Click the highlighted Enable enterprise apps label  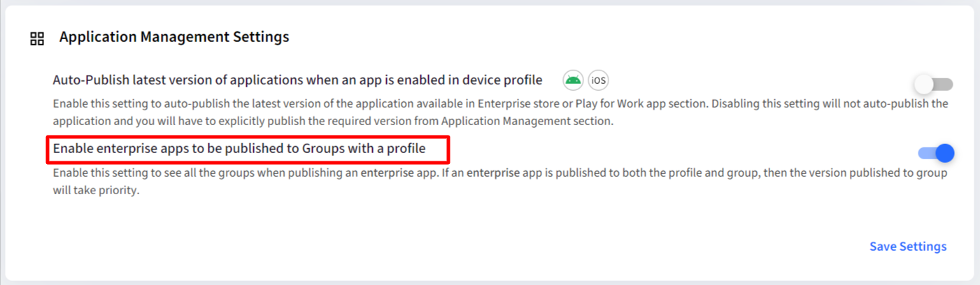239,149
